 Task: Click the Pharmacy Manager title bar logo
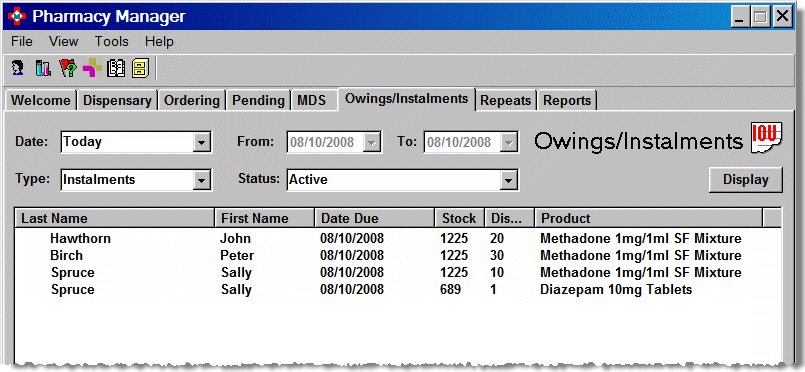[17, 16]
